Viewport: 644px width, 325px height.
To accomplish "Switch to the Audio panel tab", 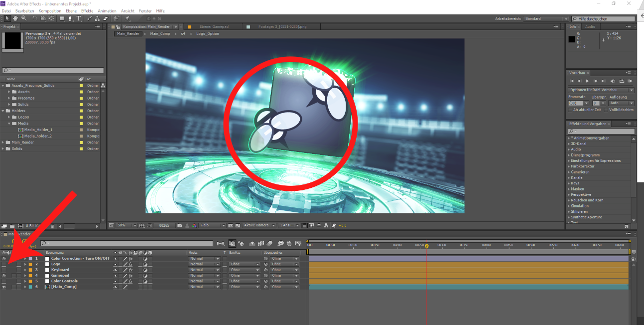I will pyautogui.click(x=590, y=26).
